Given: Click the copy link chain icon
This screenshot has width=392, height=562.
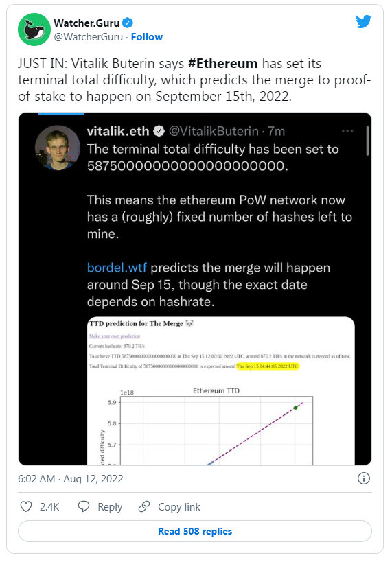Looking at the screenshot, I should click(143, 506).
